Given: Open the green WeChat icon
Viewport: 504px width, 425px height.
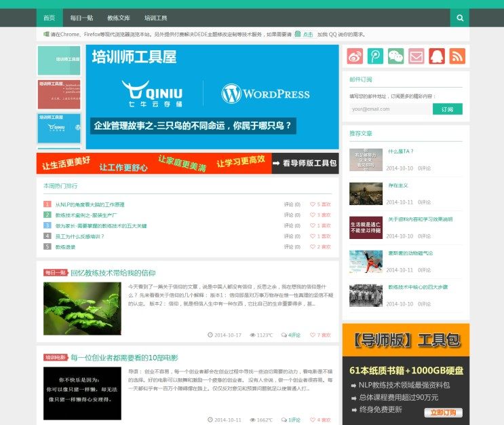Looking at the screenshot, I should pyautogui.click(x=395, y=56).
